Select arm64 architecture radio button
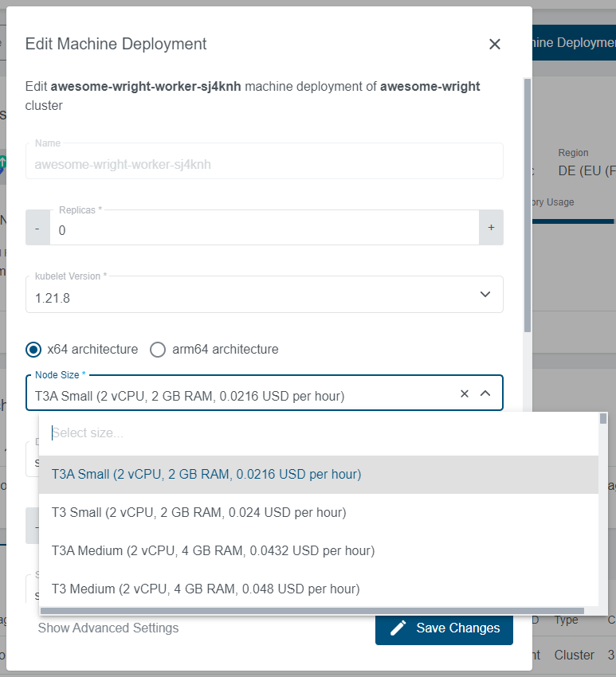This screenshot has height=677, width=616. coord(158,350)
